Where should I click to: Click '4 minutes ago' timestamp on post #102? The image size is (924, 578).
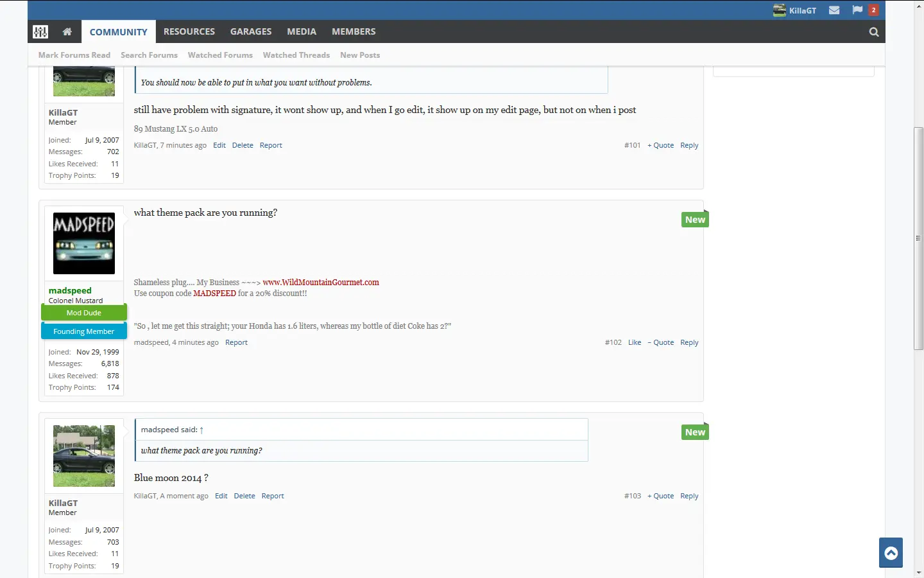coord(195,342)
